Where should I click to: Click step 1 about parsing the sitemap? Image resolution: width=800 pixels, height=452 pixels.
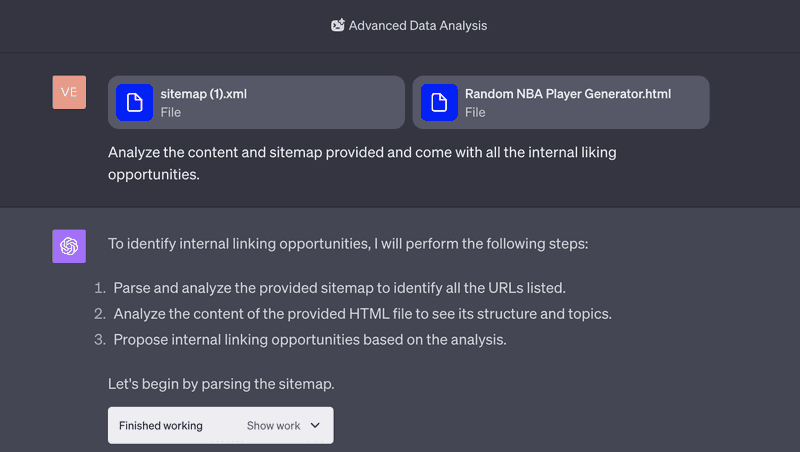[x=339, y=288]
